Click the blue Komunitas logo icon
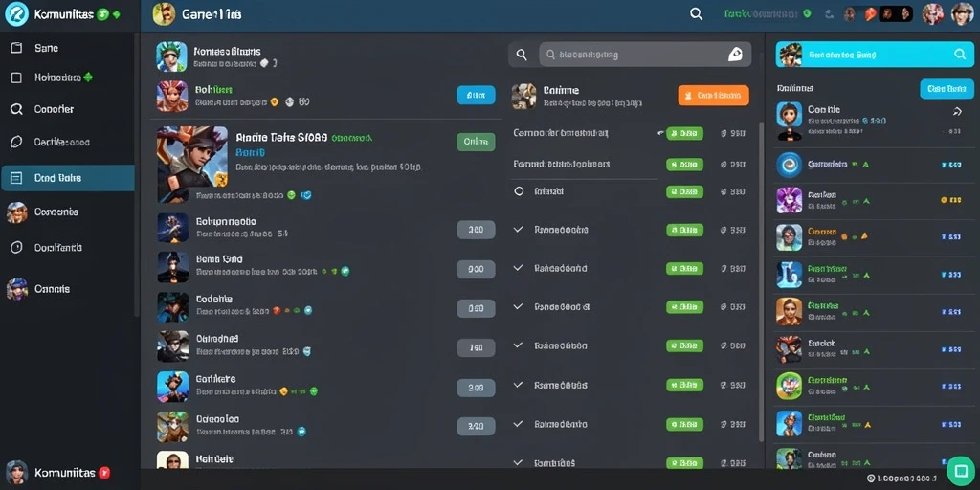Screen dimensions: 980x490 [x=16, y=13]
